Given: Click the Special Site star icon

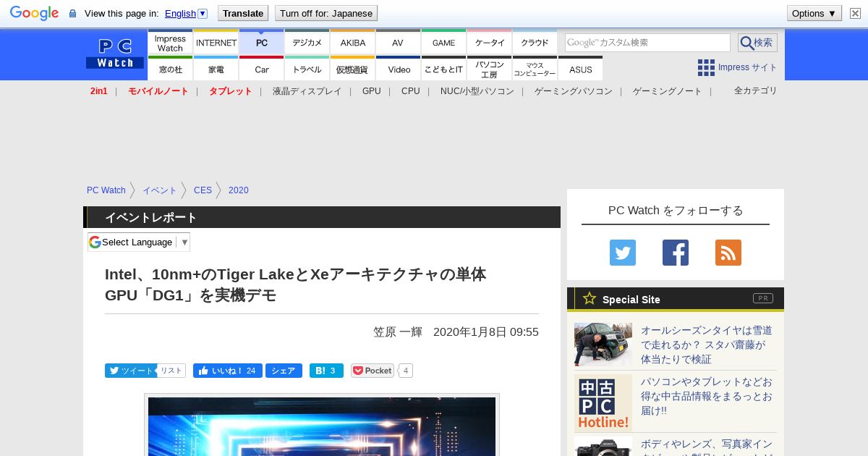Looking at the screenshot, I should coord(590,298).
